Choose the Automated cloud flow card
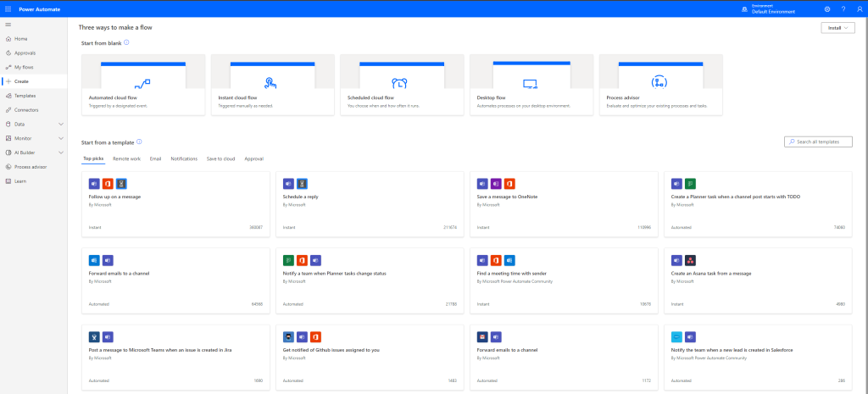868x394 pixels. coord(143,85)
